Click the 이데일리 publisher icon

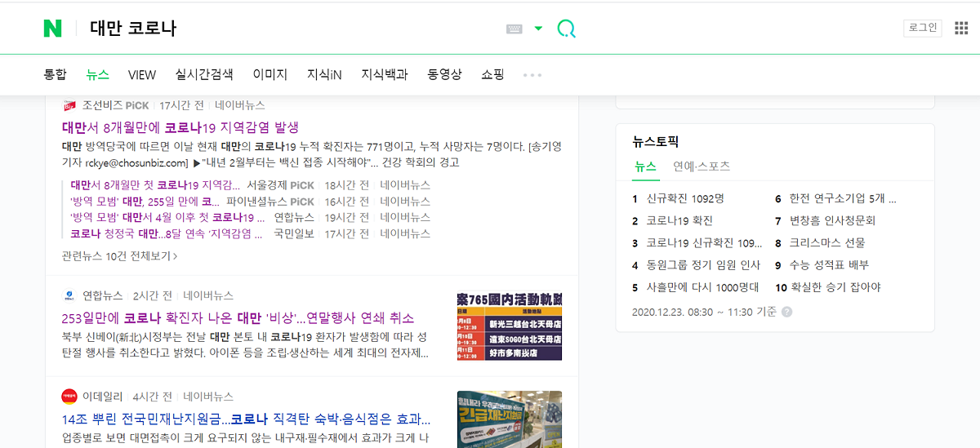pos(69,397)
